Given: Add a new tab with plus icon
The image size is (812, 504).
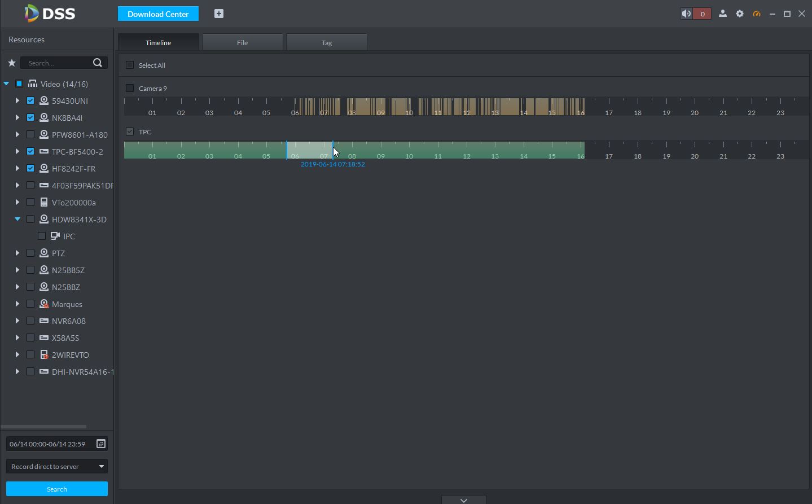Looking at the screenshot, I should [219, 14].
